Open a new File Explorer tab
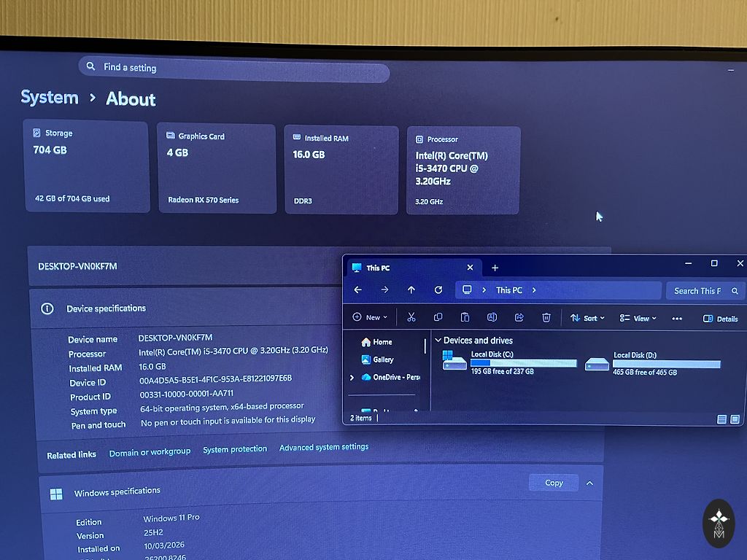Viewport: 747px width, 560px height. pos(495,268)
